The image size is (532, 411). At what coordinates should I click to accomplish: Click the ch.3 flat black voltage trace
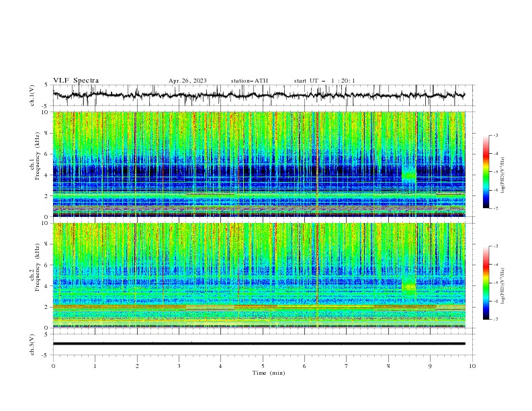pyautogui.click(x=259, y=344)
